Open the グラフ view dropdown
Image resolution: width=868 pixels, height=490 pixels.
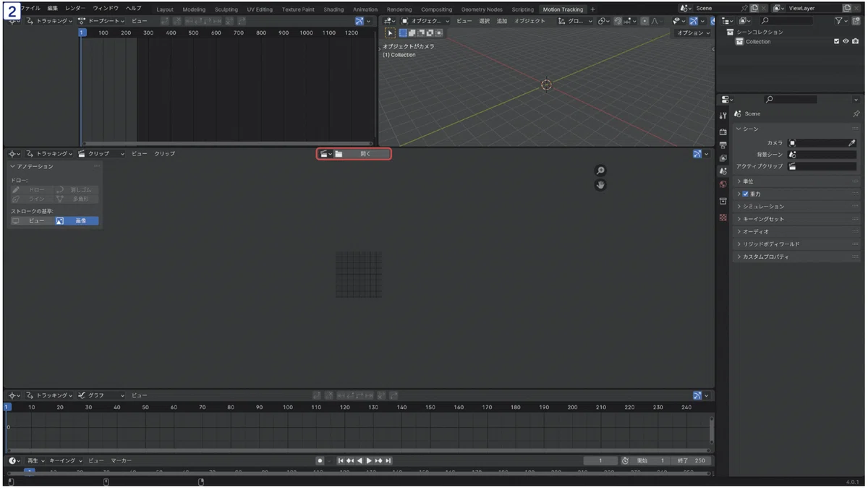(x=101, y=395)
